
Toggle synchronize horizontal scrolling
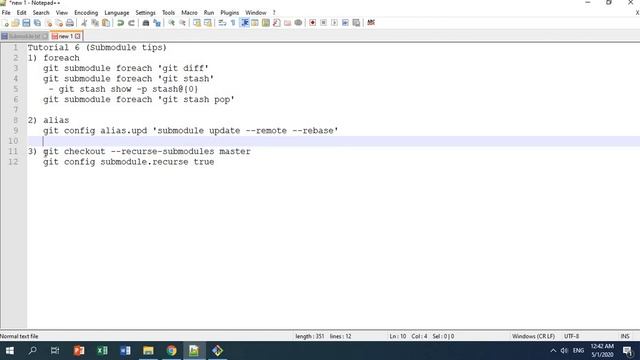click(x=208, y=23)
